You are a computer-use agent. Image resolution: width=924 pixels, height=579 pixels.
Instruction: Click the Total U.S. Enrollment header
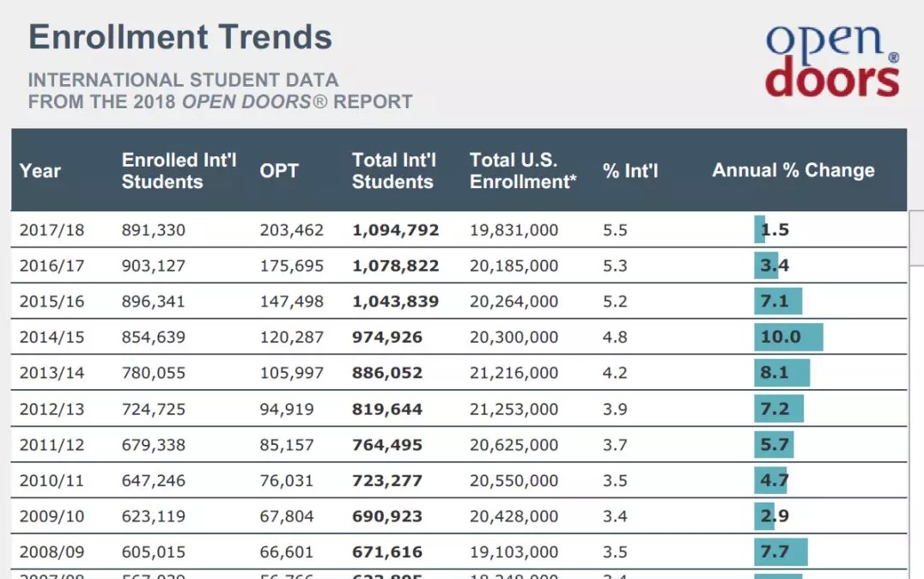coord(523,171)
